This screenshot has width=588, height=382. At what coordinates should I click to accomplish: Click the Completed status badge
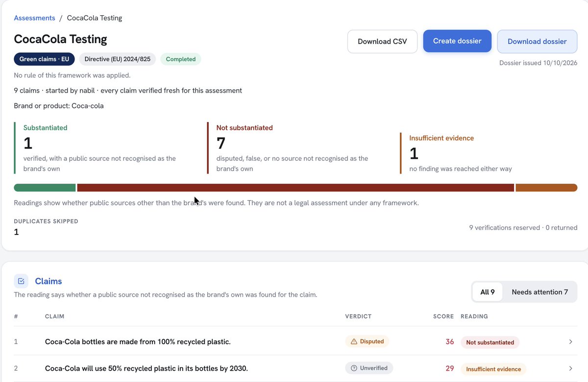181,59
